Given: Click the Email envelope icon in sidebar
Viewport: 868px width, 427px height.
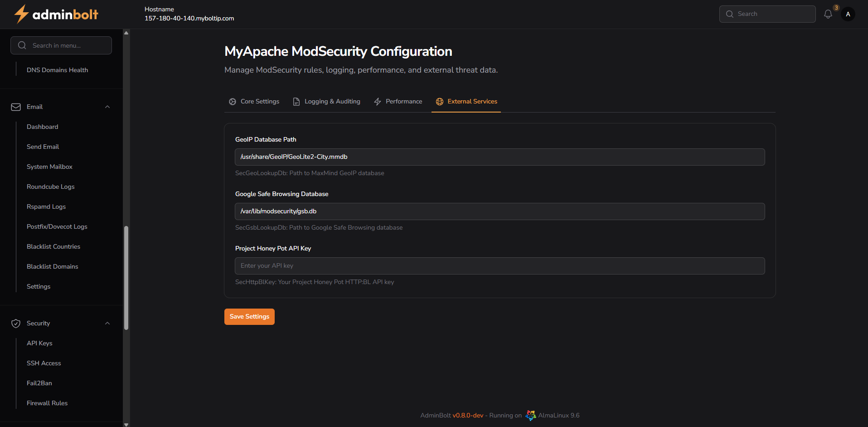Looking at the screenshot, I should 16,107.
